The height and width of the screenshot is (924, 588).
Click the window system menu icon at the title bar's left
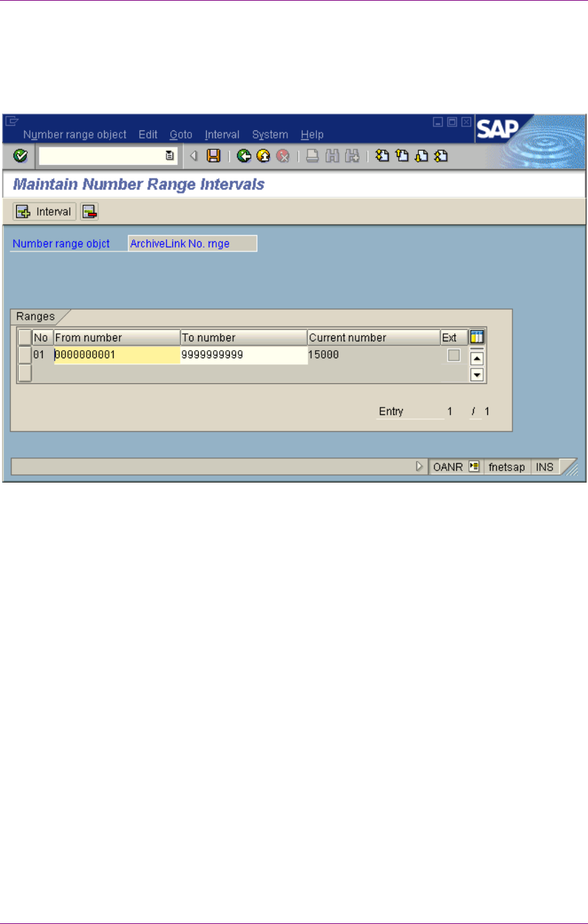click(11, 122)
